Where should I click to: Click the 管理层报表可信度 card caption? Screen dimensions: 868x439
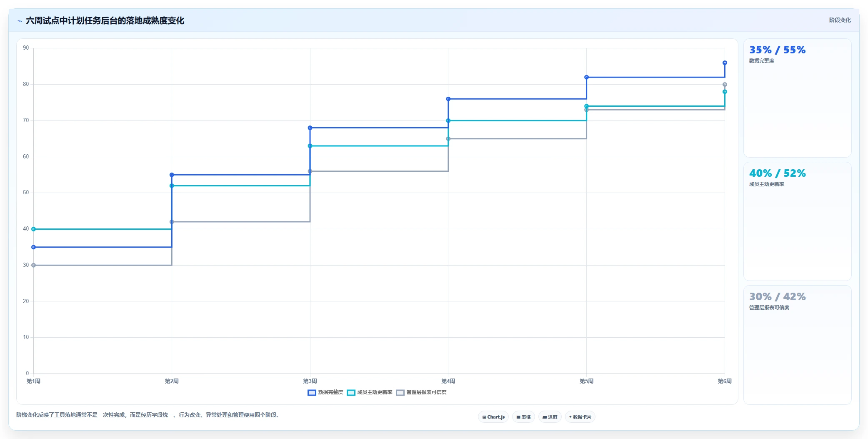pyautogui.click(x=769, y=308)
